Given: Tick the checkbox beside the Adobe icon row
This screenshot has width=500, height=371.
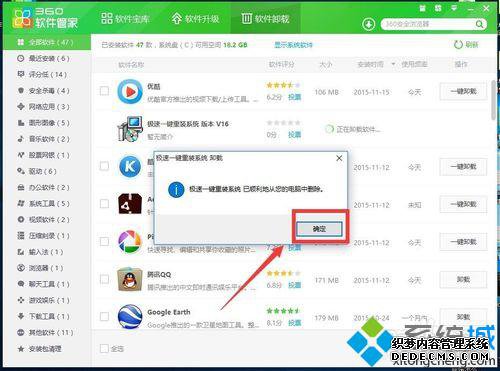Looking at the screenshot, I should point(104,203).
